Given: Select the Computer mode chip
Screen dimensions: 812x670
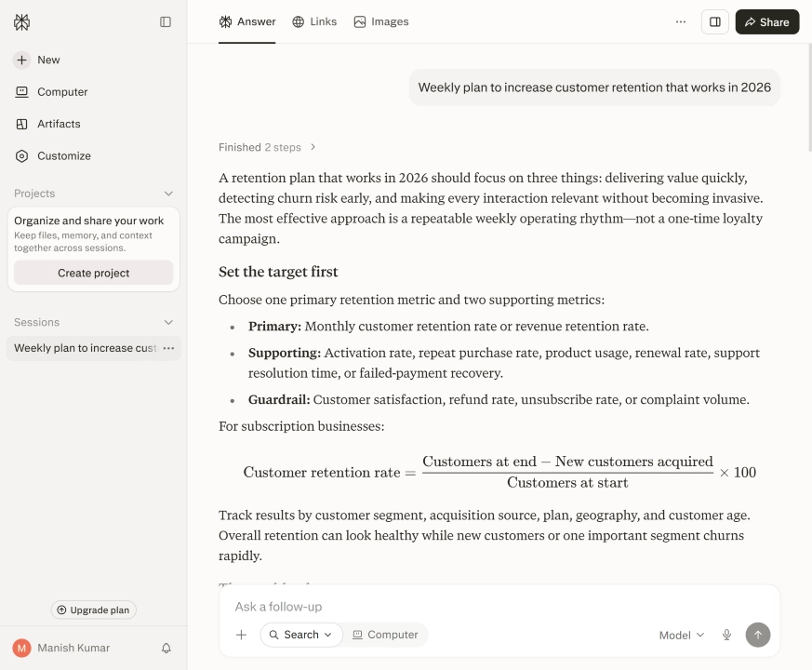Looking at the screenshot, I should [x=385, y=635].
